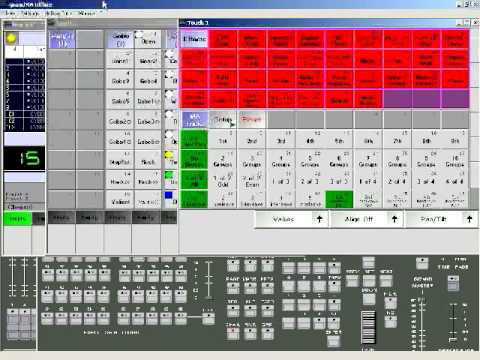Select the "Open" cell in the gobo pool
The width and height of the screenshot is (480, 360).
tap(148, 39)
